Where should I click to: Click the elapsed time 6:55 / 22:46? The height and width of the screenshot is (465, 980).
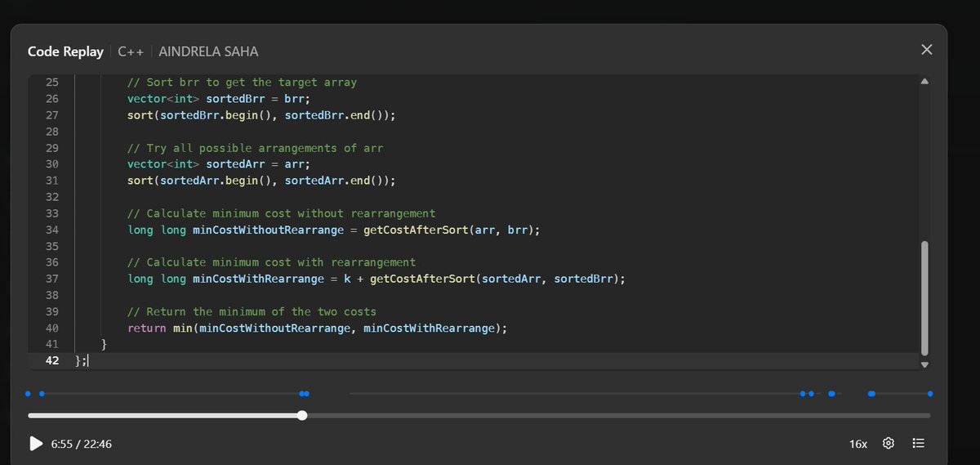pos(82,444)
